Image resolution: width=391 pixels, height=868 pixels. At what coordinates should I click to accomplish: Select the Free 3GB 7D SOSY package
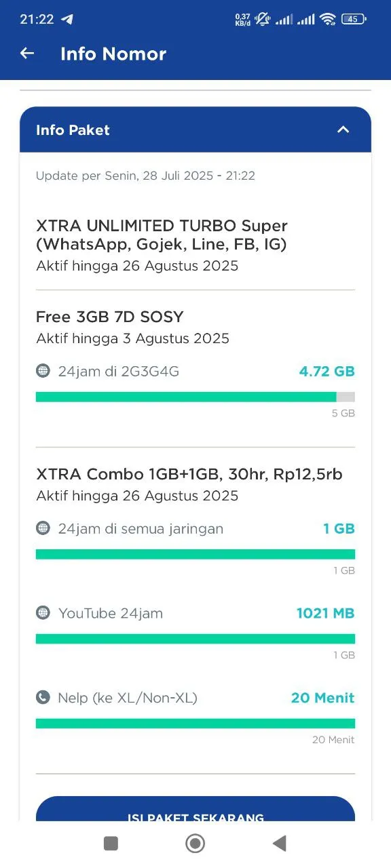[110, 317]
